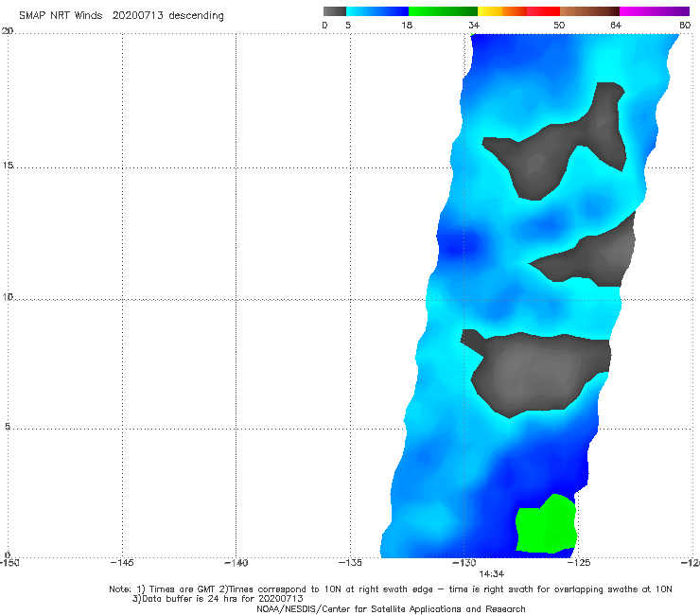Click the longitude label '-140'
Image resolution: width=700 pixels, height=615 pixels.
coord(236,563)
